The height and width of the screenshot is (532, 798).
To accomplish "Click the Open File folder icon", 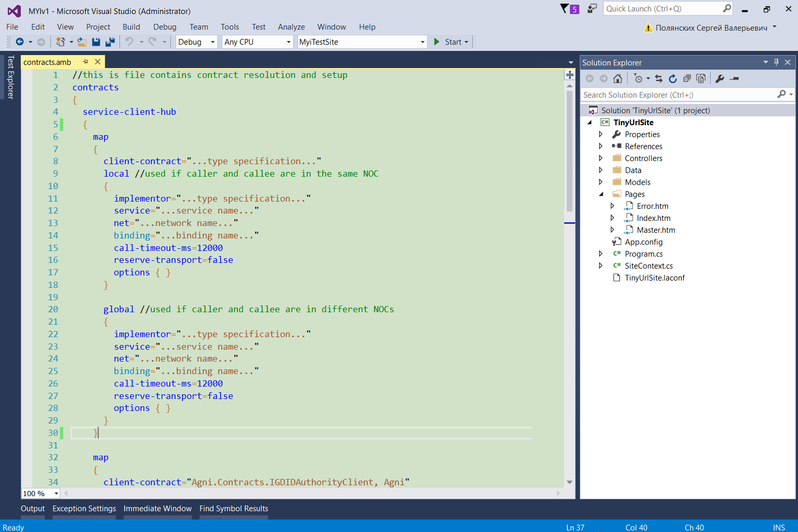I will (x=82, y=42).
